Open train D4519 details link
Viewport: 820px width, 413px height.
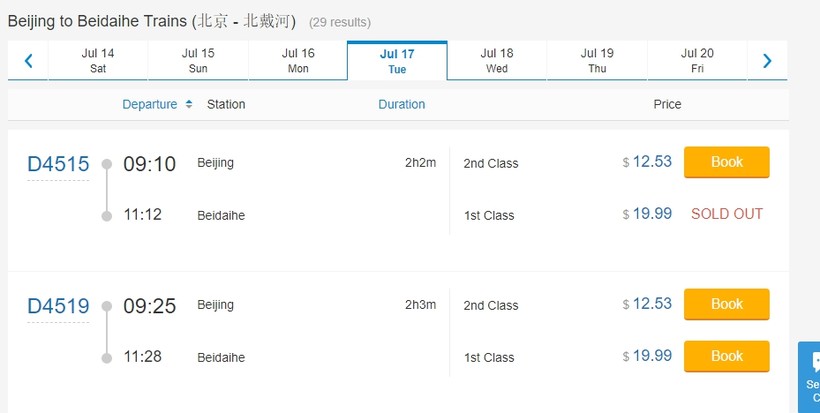pos(58,306)
